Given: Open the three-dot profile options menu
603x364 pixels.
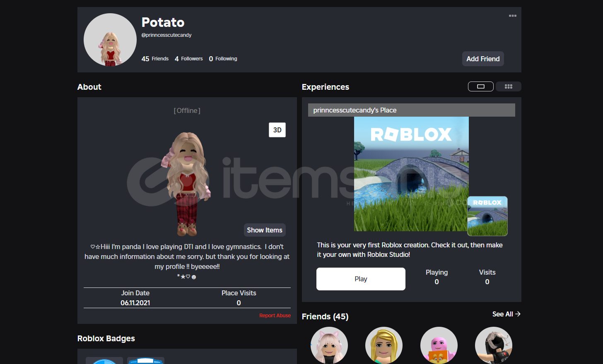Looking at the screenshot, I should [x=512, y=16].
